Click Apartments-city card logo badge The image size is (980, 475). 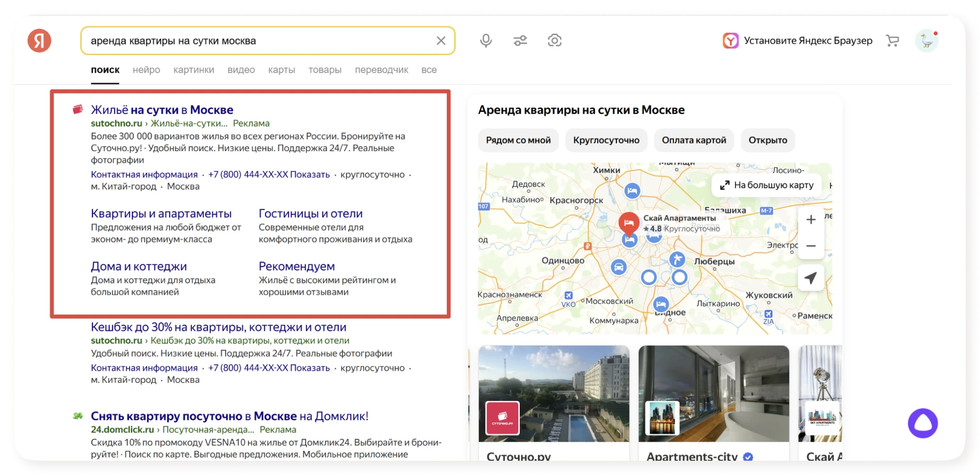pyautogui.click(x=662, y=418)
